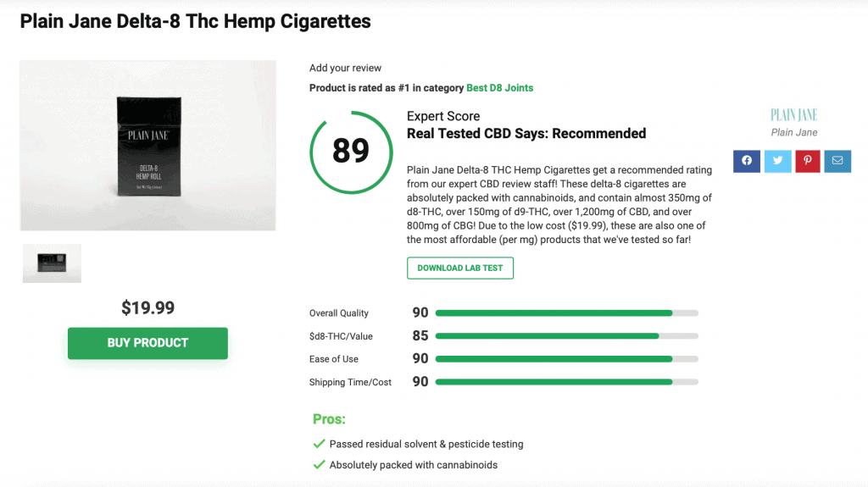Click the Ease of Use rating bar
868x487 pixels.
coord(567,359)
